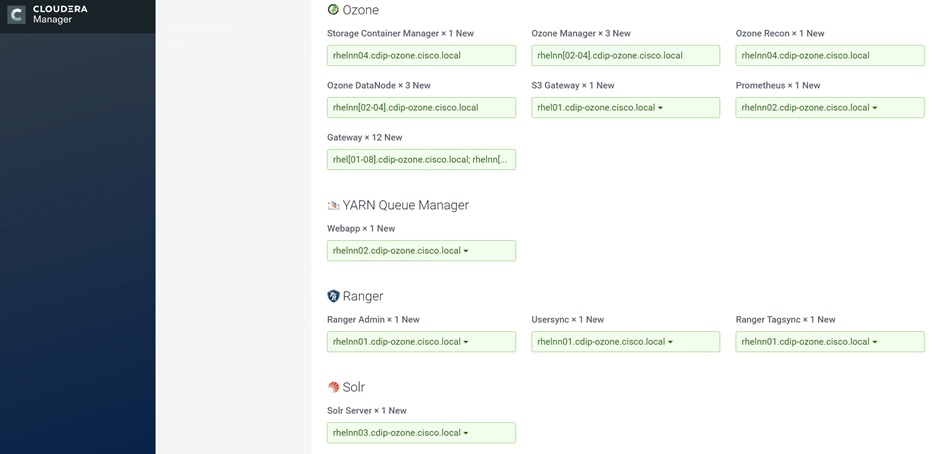Click the Ranger shield icon

[x=333, y=296]
